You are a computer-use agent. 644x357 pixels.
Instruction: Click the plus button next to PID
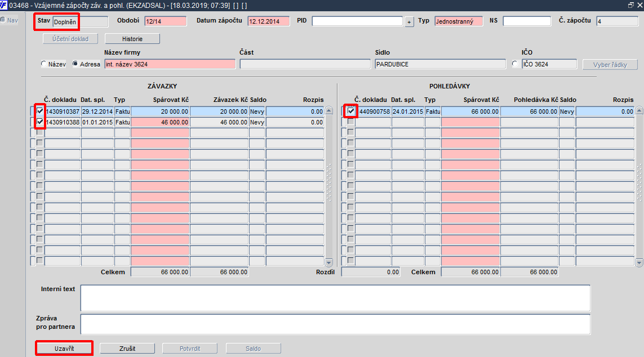pyautogui.click(x=409, y=22)
